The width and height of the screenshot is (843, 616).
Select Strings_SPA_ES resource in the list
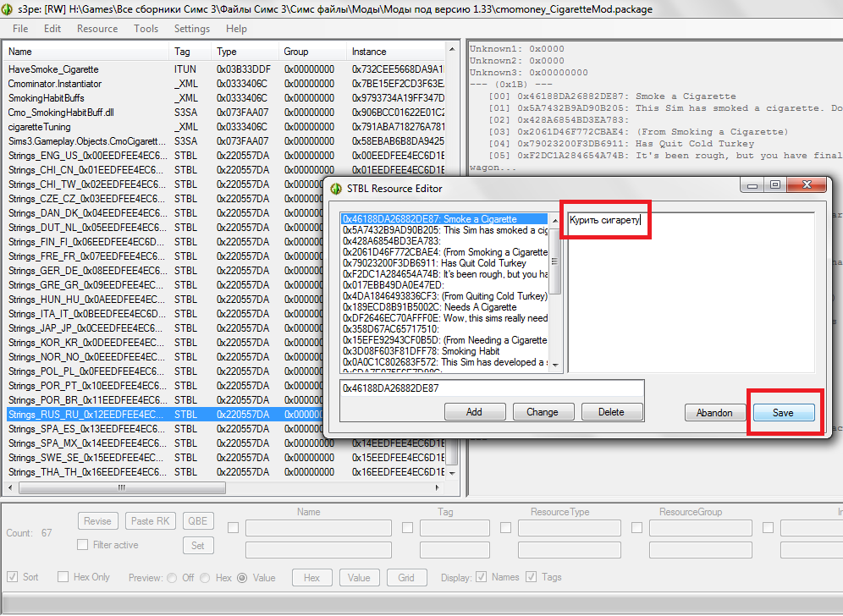pos(85,429)
